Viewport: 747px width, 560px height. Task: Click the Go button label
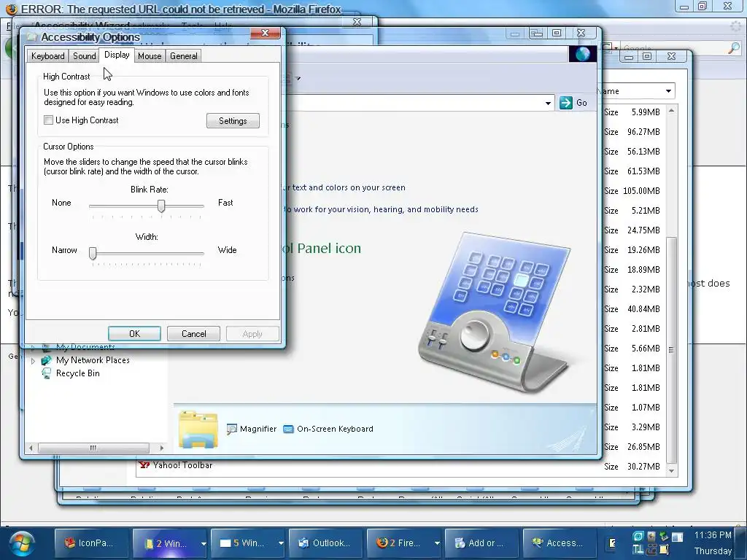[x=581, y=102]
